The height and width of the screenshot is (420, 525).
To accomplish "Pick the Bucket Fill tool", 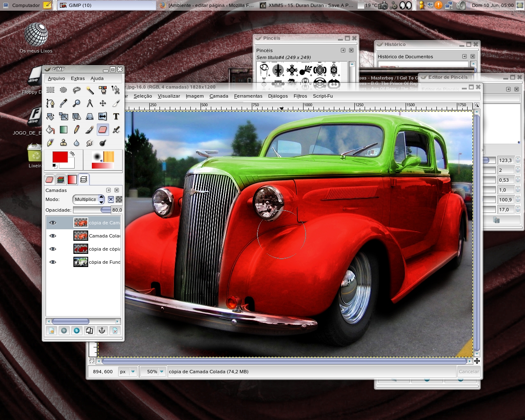I will [50, 130].
